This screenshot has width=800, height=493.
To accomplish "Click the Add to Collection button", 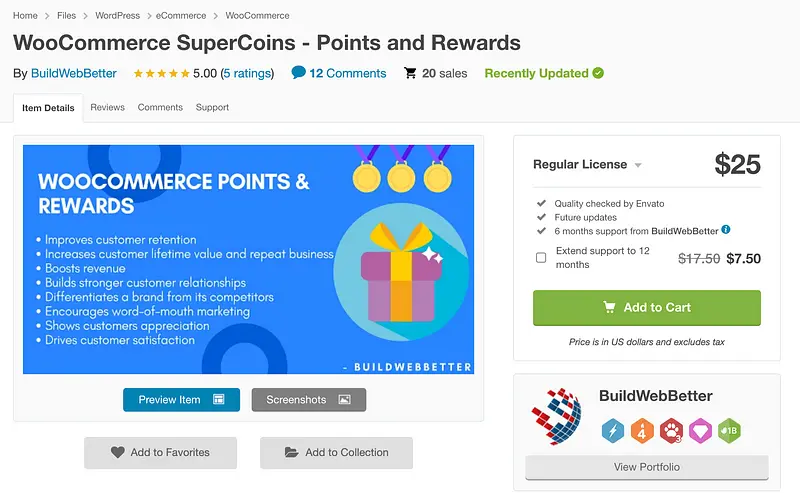I will point(336,452).
